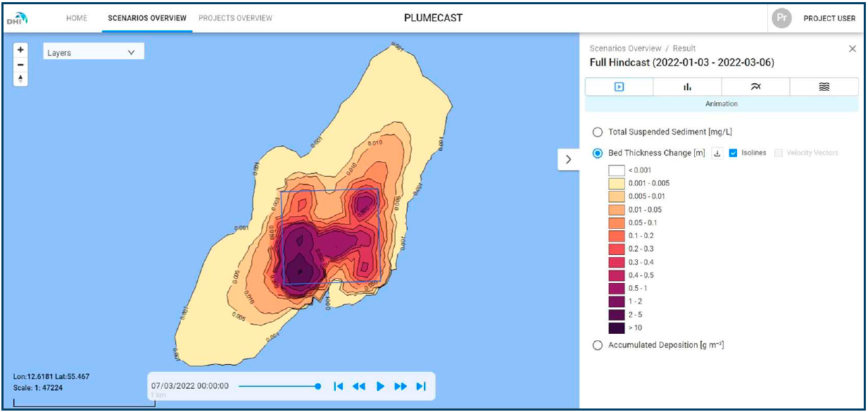868x412 pixels.
Task: Reset map north orientation
Action: click(x=20, y=78)
